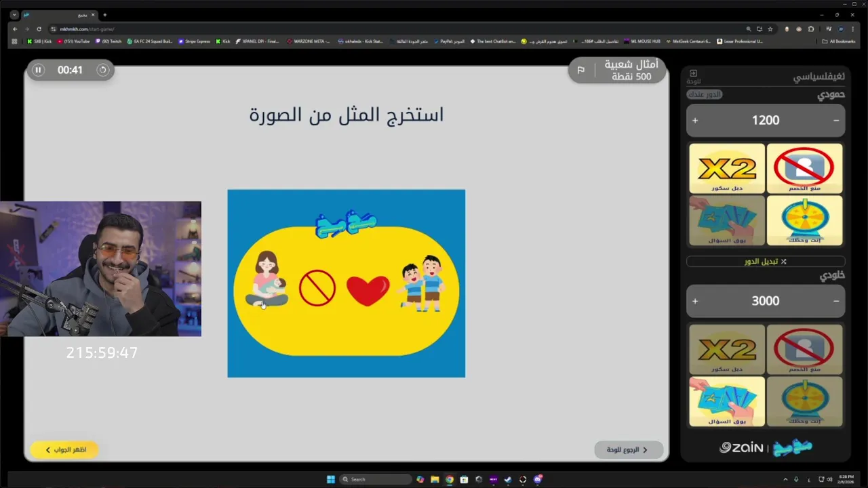Screen dimensions: 868x488
Task: Reload the page with the refresh icon
Action: [x=39, y=29]
